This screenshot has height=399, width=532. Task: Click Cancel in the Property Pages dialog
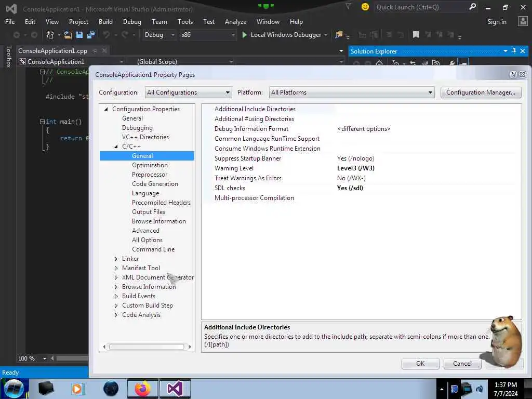(462, 363)
